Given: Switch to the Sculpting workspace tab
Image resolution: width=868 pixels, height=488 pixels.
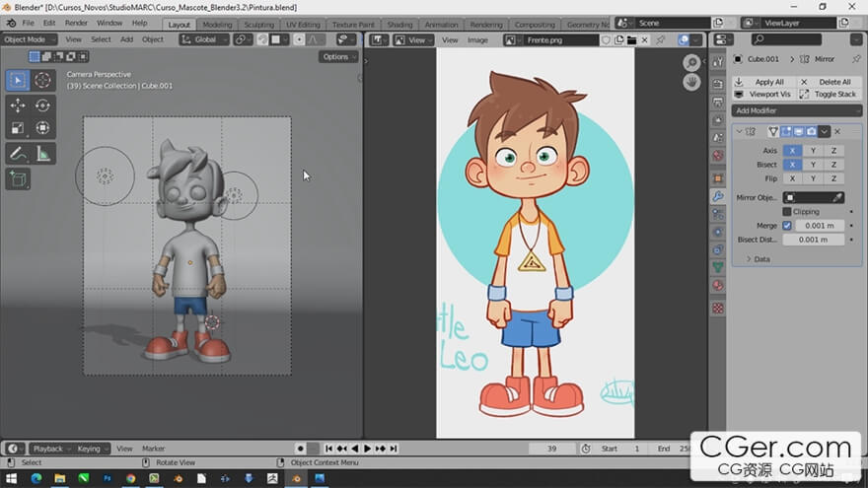Looking at the screenshot, I should tap(259, 25).
